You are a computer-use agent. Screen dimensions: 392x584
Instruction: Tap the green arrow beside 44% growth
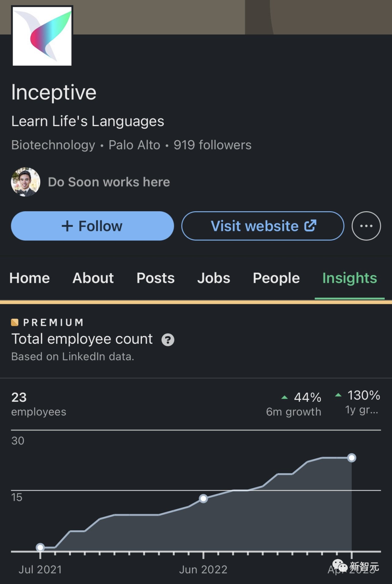[x=285, y=397]
